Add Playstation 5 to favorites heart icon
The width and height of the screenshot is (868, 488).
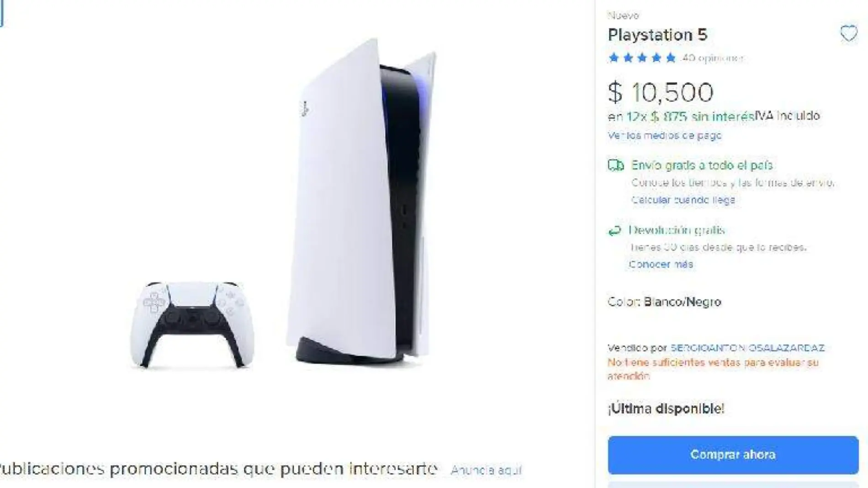[848, 33]
